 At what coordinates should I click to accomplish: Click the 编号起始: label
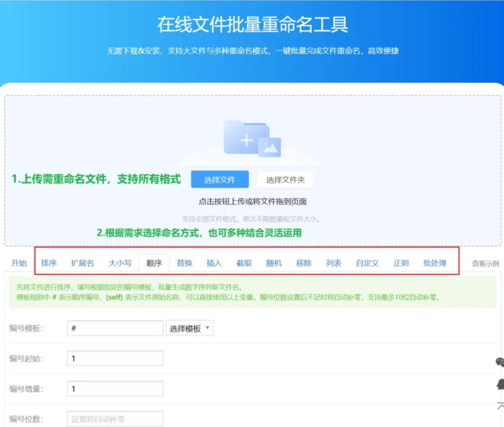click(26, 358)
